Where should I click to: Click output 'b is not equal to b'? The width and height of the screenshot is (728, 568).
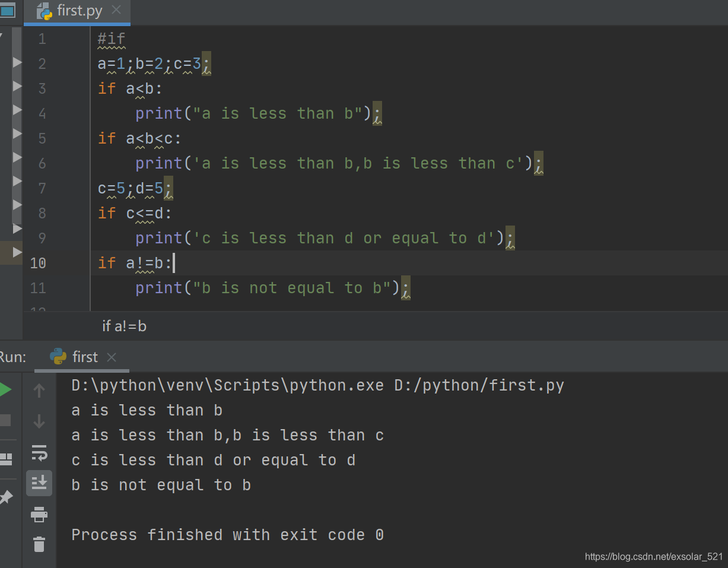pyautogui.click(x=161, y=485)
